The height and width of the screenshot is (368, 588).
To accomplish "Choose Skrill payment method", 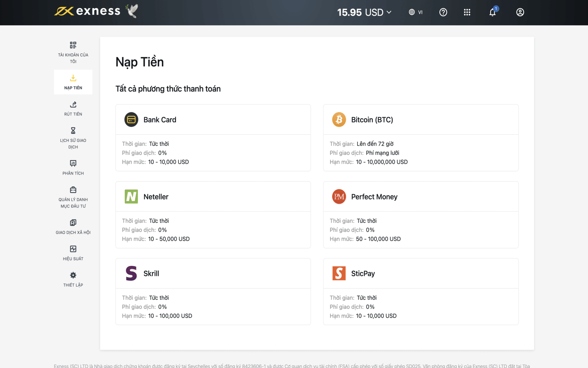I will coord(213,291).
